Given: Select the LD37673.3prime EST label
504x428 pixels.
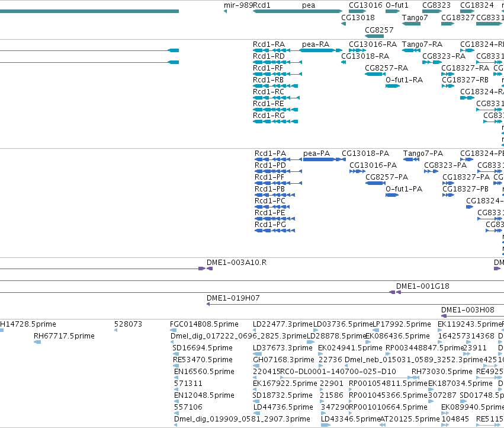Looking at the screenshot, I should (283, 348).
